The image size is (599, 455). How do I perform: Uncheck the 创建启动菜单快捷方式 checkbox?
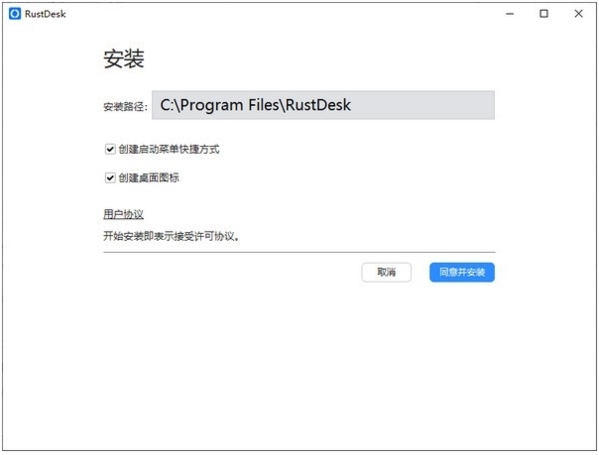[110, 149]
